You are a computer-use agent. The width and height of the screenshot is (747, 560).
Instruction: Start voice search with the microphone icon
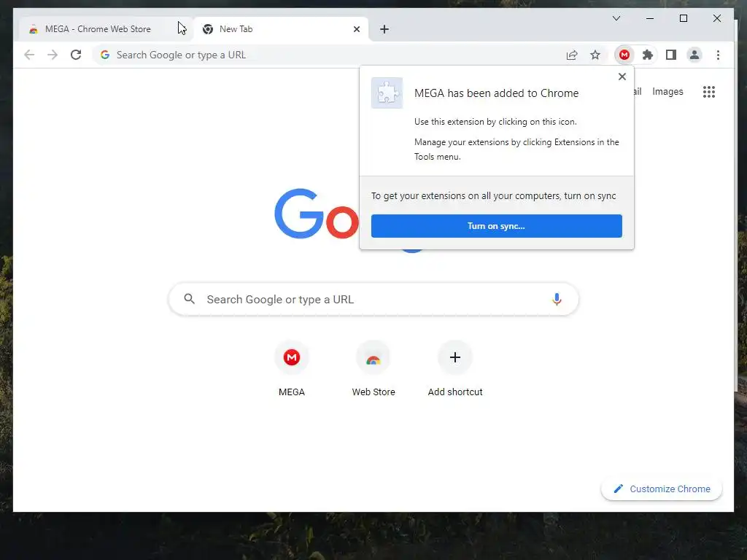point(557,299)
